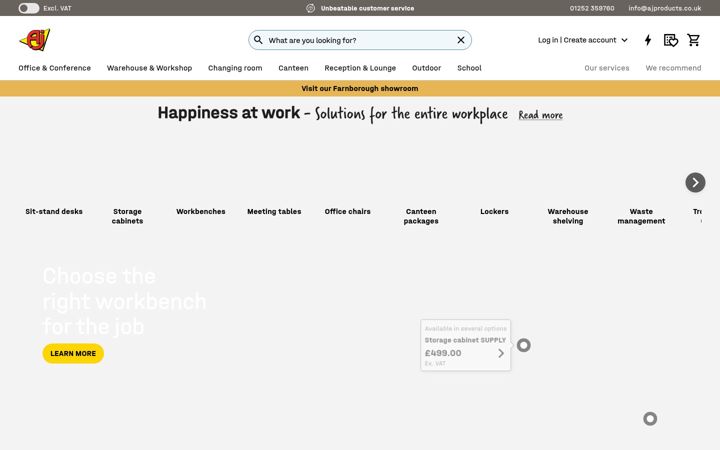Screen dimensions: 720x450
Task: Click the lower right hotspot marker
Action: pos(650,419)
